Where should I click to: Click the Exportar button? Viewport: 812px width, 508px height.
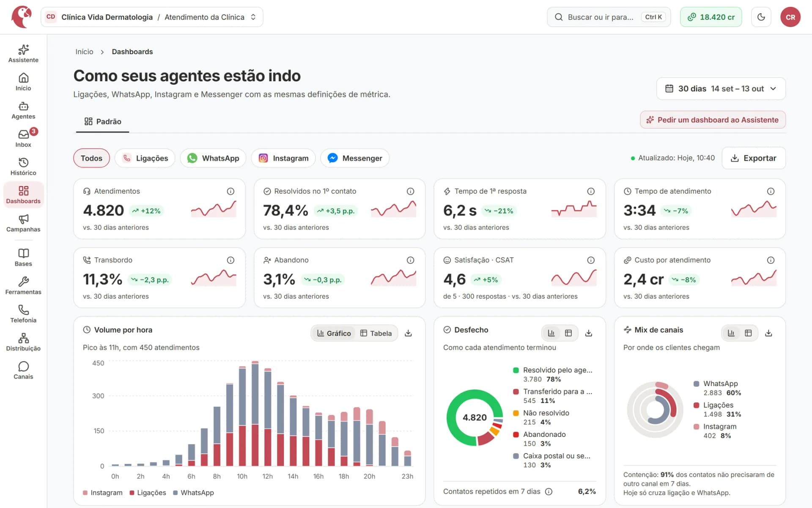coord(754,158)
